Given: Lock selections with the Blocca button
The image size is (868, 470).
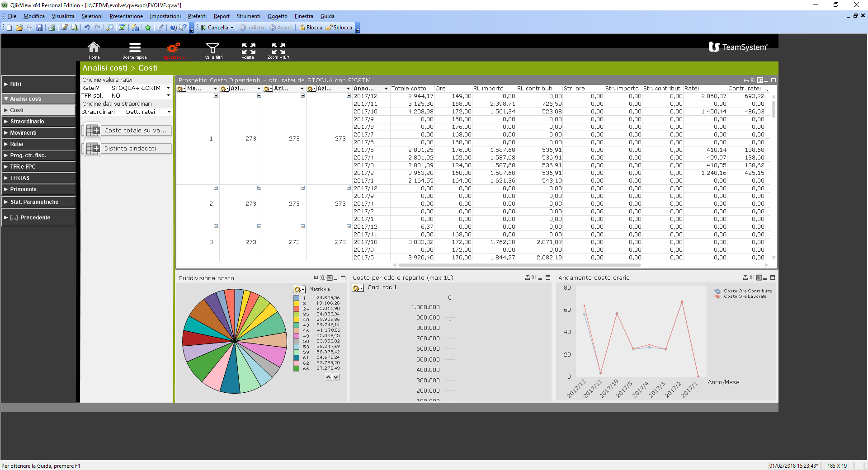Looking at the screenshot, I should coord(311,28).
